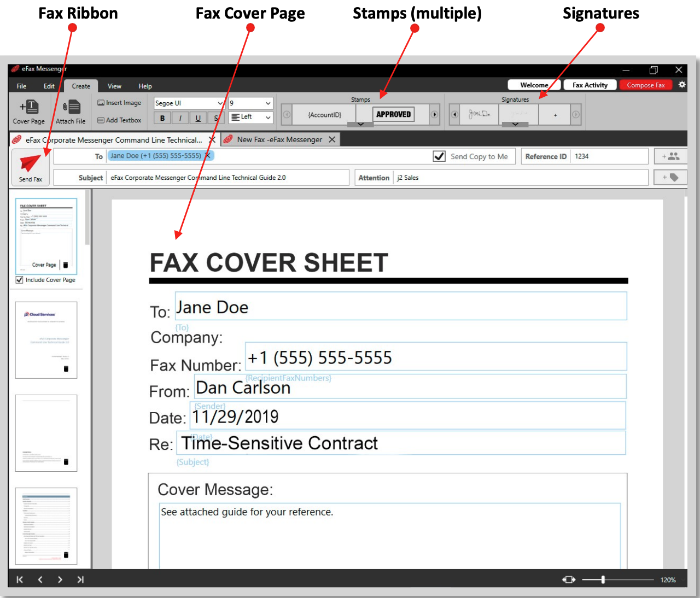
Task: Click the Compose Fax button
Action: pos(646,85)
